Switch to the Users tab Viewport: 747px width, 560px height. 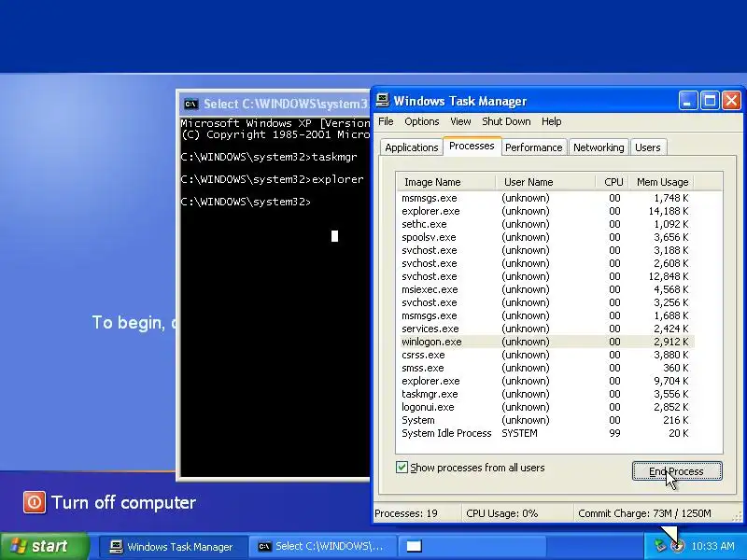point(647,147)
